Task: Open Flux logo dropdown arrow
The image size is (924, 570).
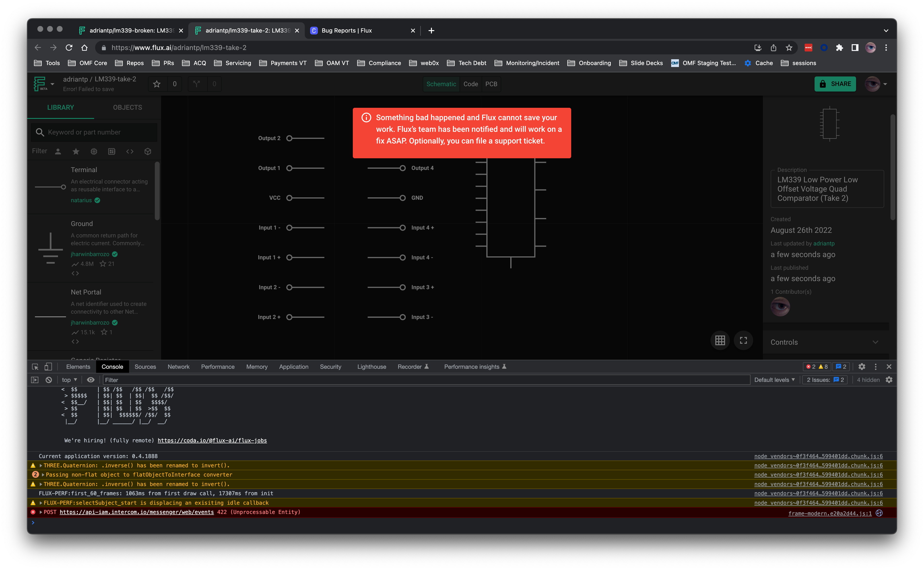Action: tap(52, 84)
